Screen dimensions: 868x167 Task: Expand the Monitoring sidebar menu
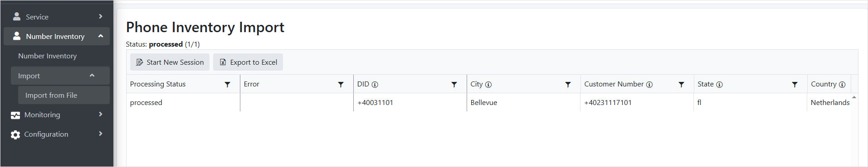pos(57,115)
